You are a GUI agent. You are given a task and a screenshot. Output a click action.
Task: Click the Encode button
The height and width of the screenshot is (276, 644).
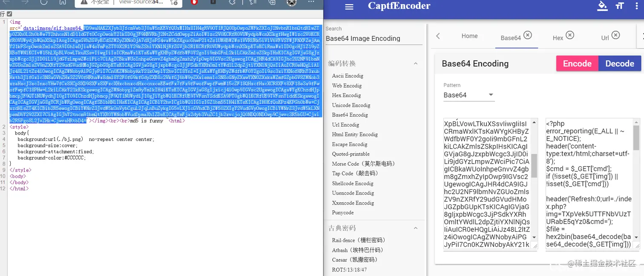tap(577, 63)
